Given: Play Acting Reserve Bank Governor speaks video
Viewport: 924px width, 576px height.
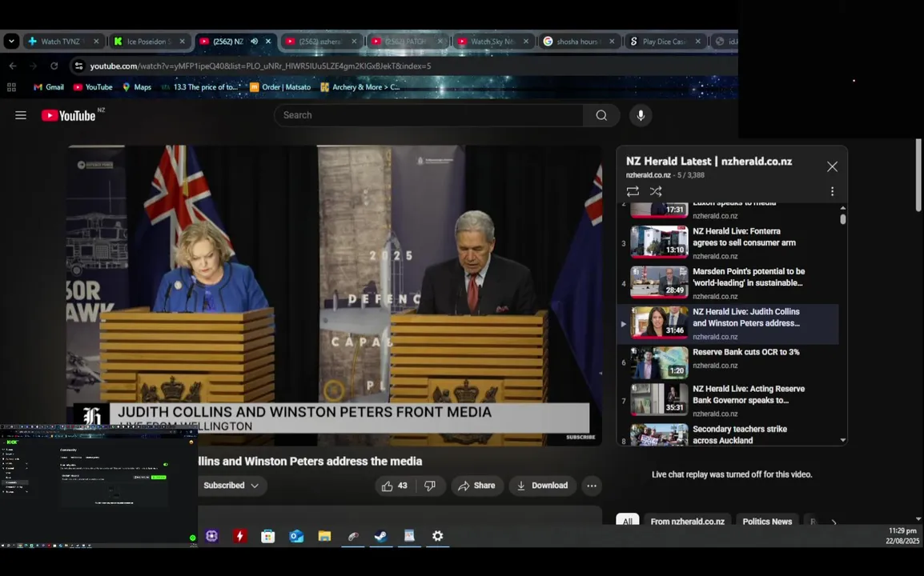Looking at the screenshot, I should click(x=728, y=401).
